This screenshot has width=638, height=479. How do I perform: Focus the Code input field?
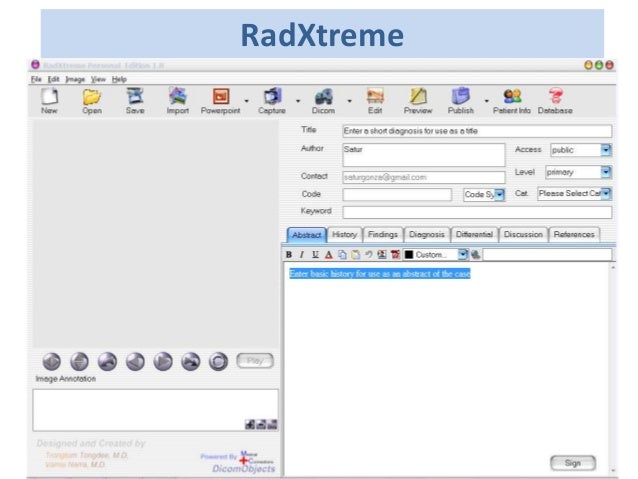coord(397,195)
